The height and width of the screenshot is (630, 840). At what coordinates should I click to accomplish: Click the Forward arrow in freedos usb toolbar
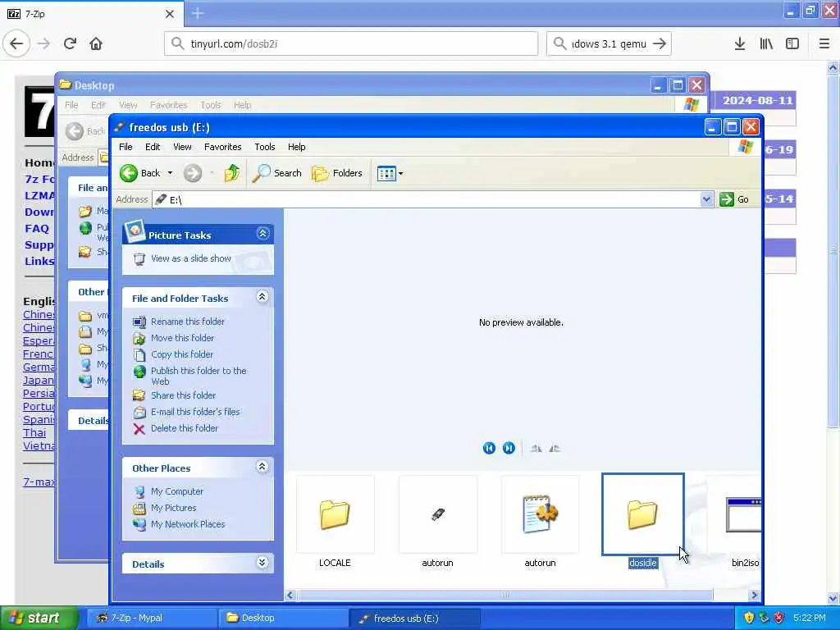193,173
